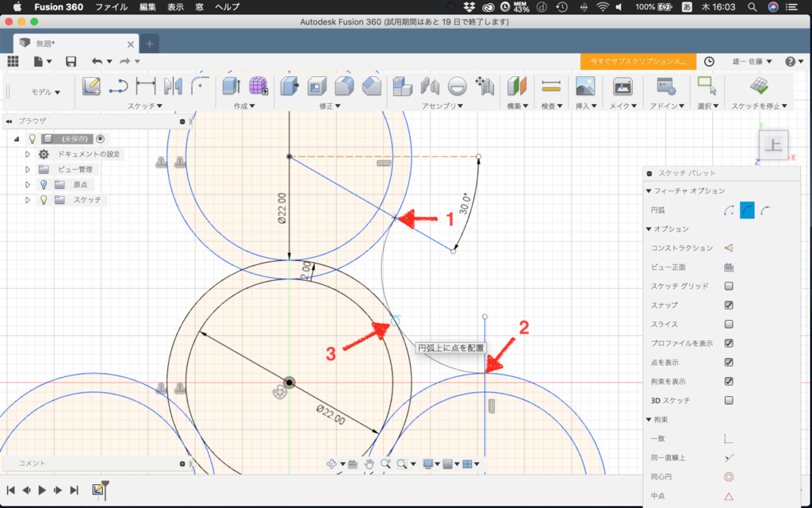Image resolution: width=812 pixels, height=508 pixels.
Task: Toggle visibility bulb of Origin folder
Action: click(44, 184)
